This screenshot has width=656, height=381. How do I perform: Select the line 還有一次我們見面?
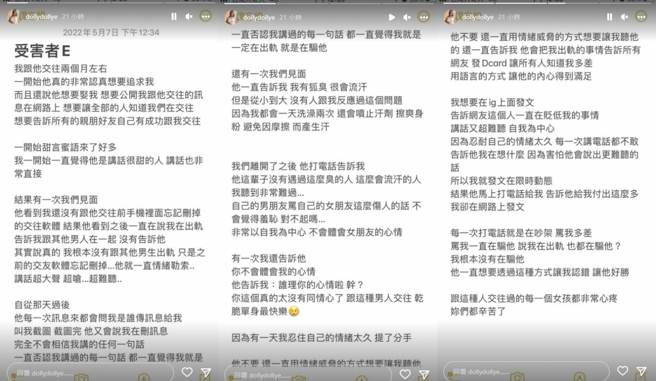(269, 74)
